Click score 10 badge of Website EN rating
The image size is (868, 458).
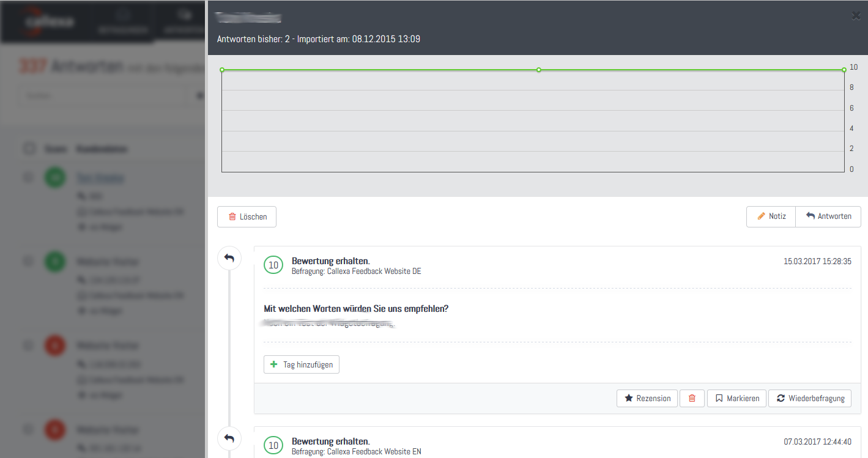pyautogui.click(x=273, y=446)
